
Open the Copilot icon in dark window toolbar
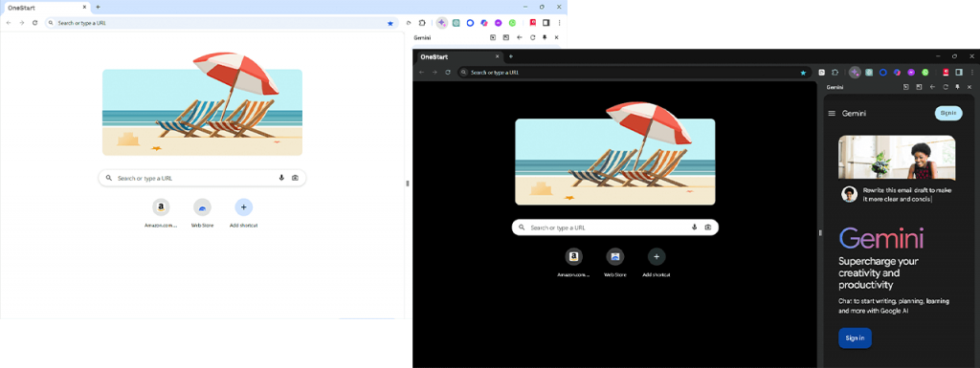[898, 73]
